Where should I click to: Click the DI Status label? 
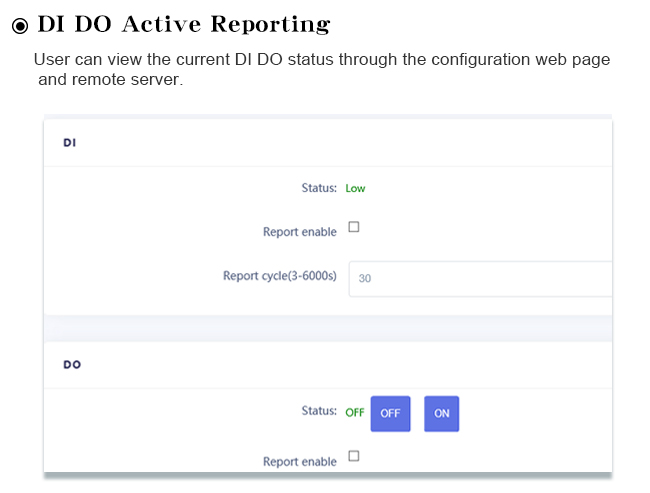[x=319, y=188]
